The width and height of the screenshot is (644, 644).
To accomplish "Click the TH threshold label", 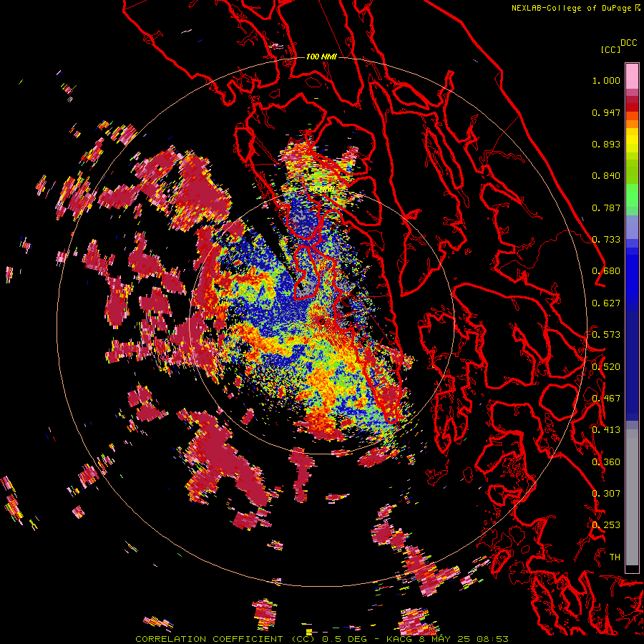I will (615, 557).
